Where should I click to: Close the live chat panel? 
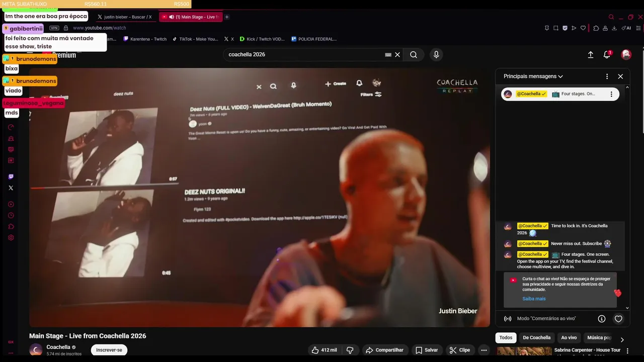coord(620,76)
